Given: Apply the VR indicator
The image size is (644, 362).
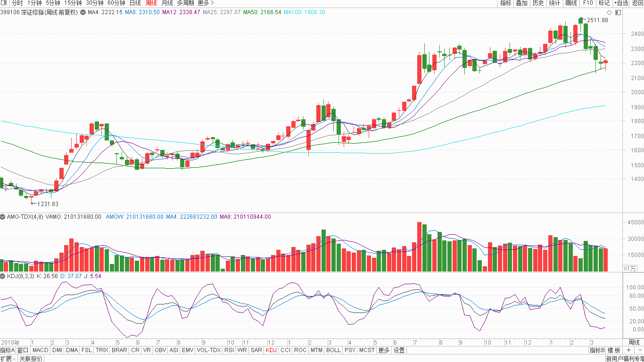Looking at the screenshot, I should (147, 350).
